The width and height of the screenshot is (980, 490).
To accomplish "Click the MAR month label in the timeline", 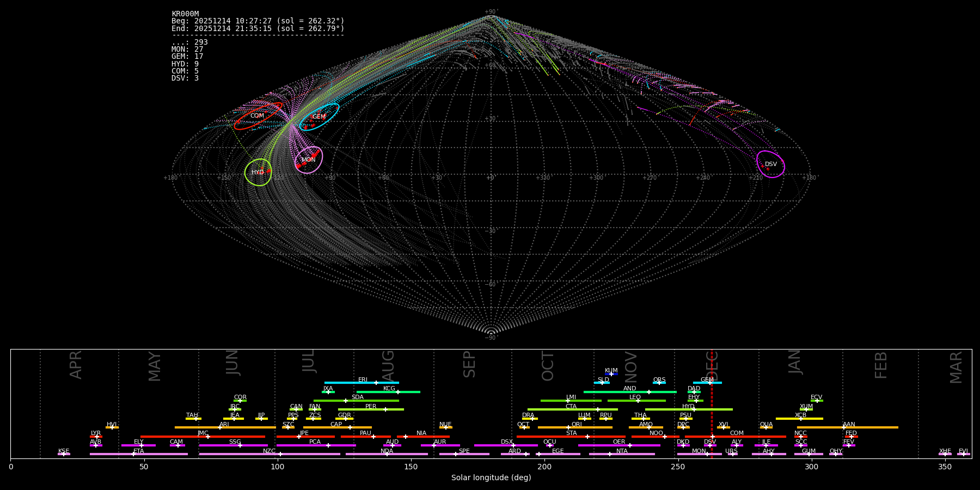I will 956,367.
